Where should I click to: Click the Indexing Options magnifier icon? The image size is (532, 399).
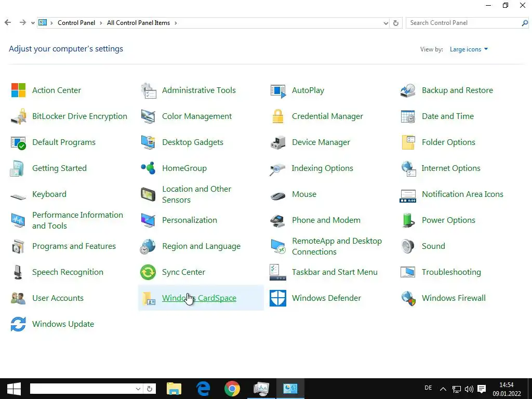point(277,169)
